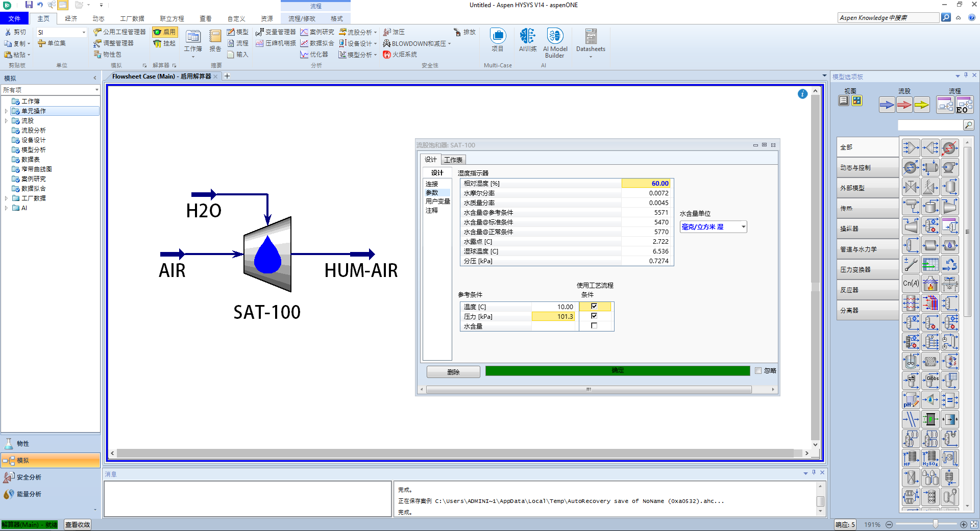Open the 水含量单位 unit dropdown

tap(743, 227)
